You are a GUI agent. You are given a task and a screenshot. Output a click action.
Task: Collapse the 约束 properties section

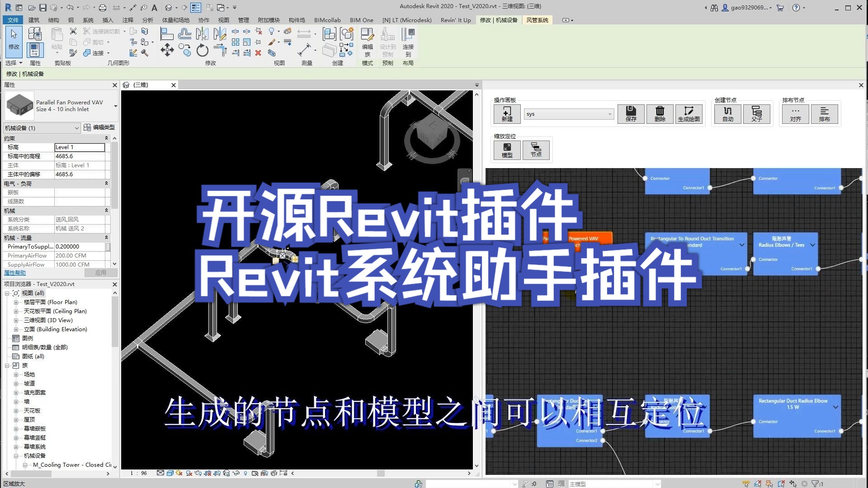[106, 138]
